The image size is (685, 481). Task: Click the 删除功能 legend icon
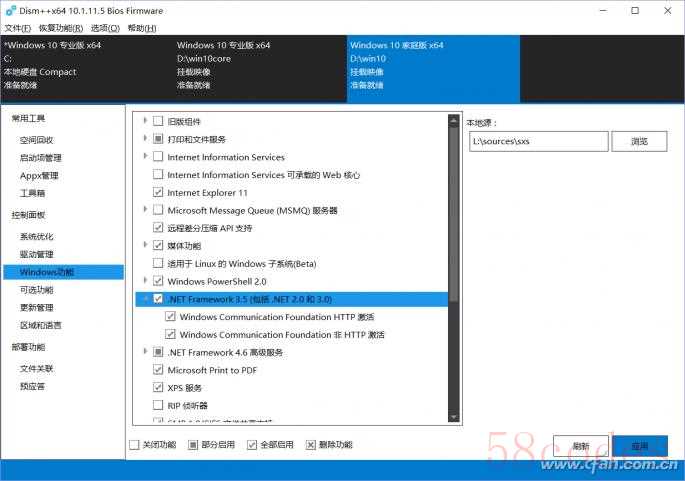click(x=311, y=445)
